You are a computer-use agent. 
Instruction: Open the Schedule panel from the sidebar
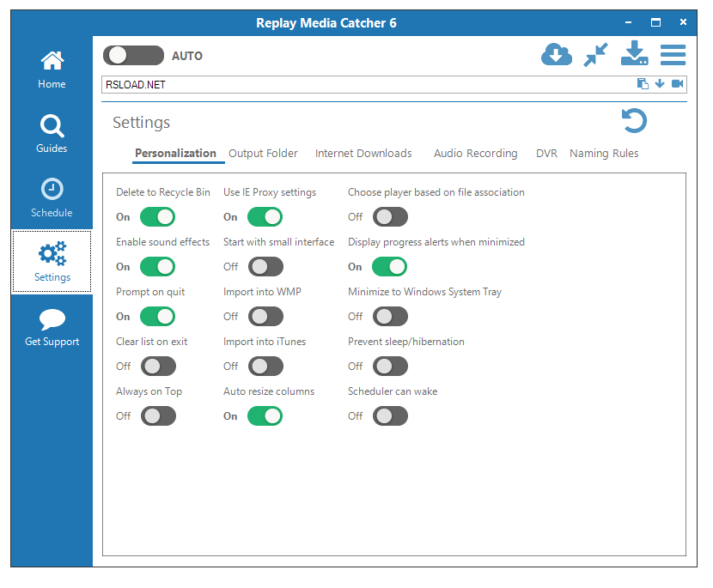pos(52,197)
